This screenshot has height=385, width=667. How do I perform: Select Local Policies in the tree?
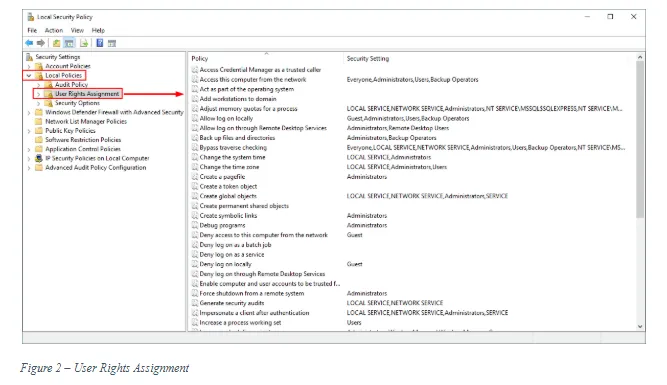[x=63, y=75]
